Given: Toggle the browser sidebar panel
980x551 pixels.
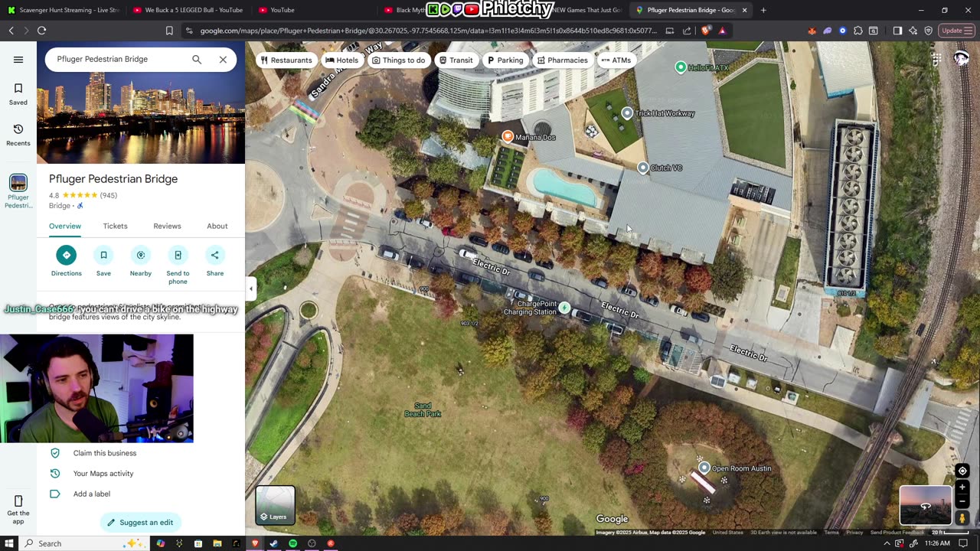Looking at the screenshot, I should (x=897, y=31).
